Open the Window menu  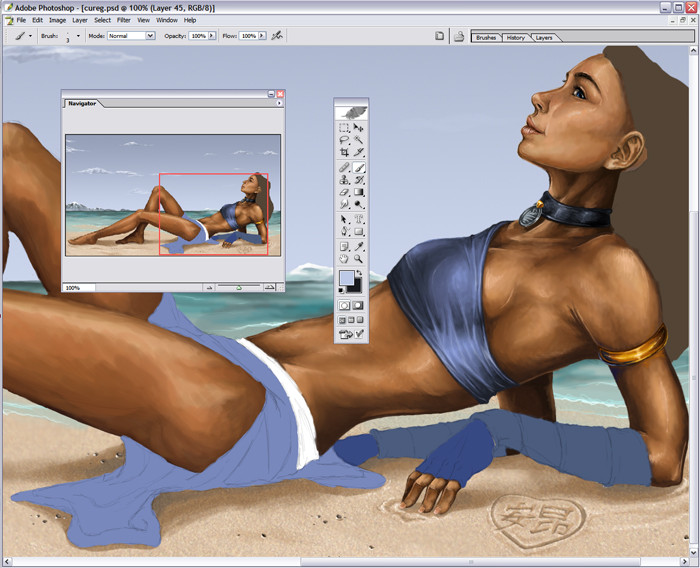click(x=167, y=20)
